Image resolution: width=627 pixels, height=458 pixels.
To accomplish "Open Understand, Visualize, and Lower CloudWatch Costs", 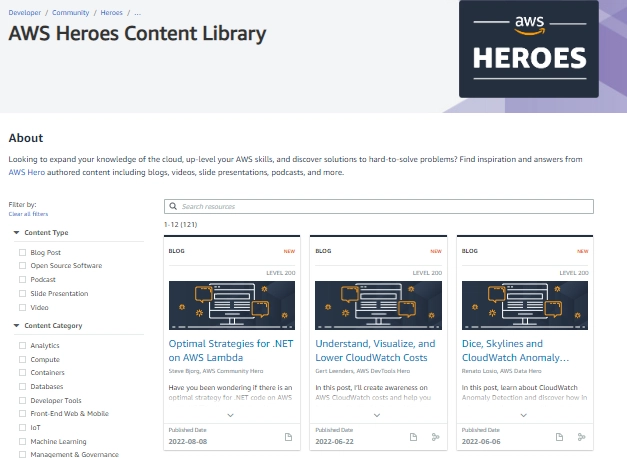I will [375, 350].
